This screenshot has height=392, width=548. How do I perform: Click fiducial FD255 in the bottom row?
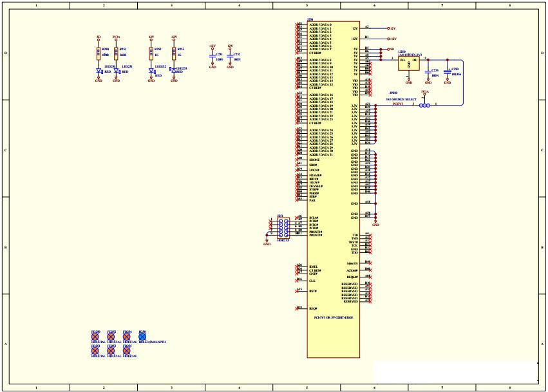point(126,351)
